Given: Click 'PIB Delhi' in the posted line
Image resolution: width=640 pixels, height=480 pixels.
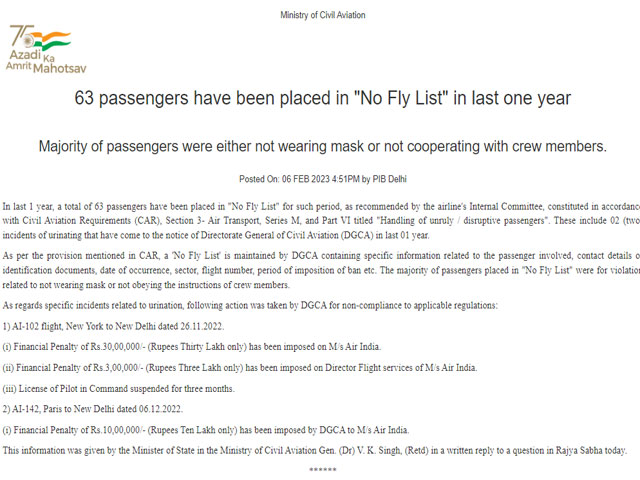Looking at the screenshot, I should [x=389, y=179].
